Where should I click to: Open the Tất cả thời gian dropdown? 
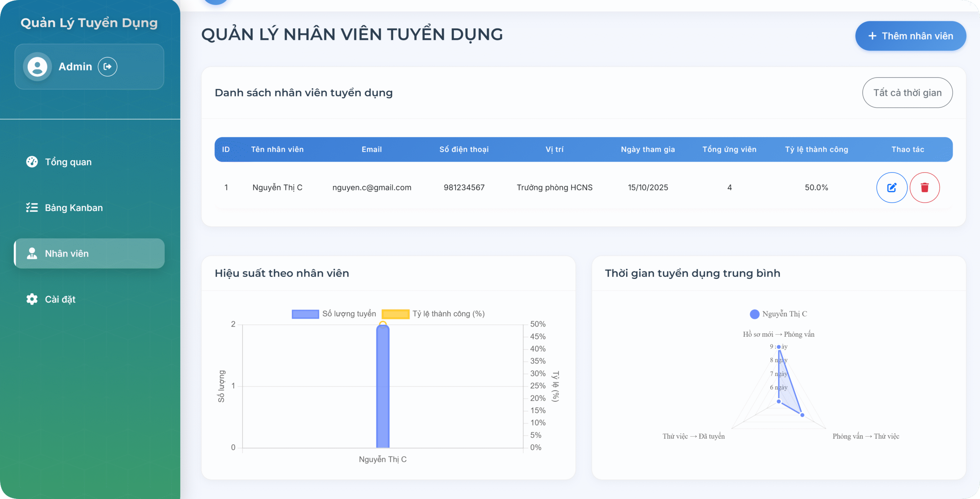907,93
